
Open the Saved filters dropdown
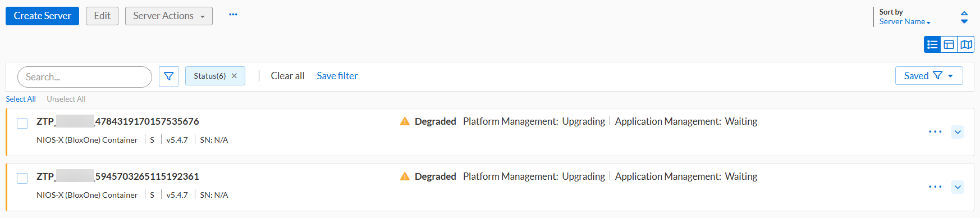pos(929,76)
